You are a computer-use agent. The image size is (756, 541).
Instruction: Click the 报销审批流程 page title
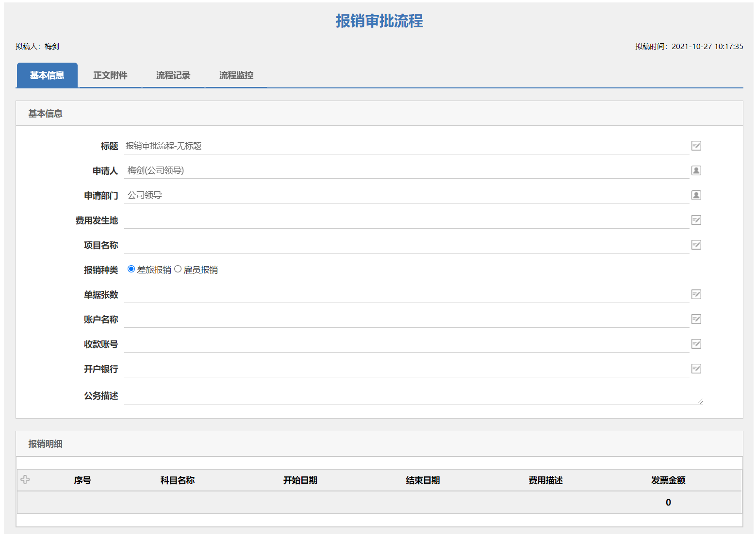tap(379, 21)
